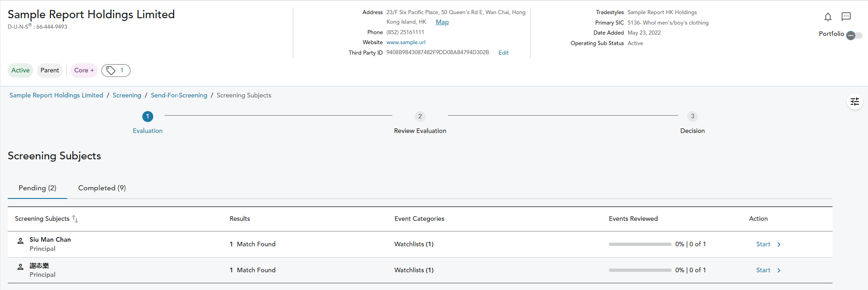868x290 pixels.
Task: Click the person icon beside 謝志樂
Action: coord(20,267)
